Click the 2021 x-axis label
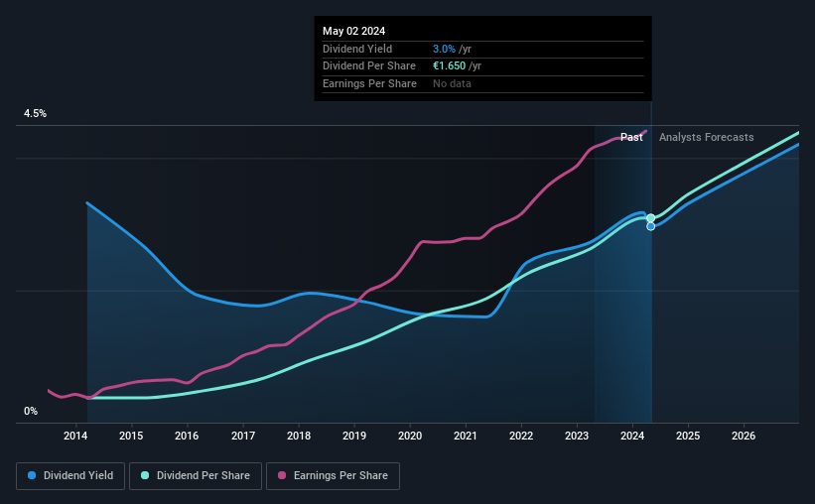Screen dimensions: 815x504 (466, 436)
